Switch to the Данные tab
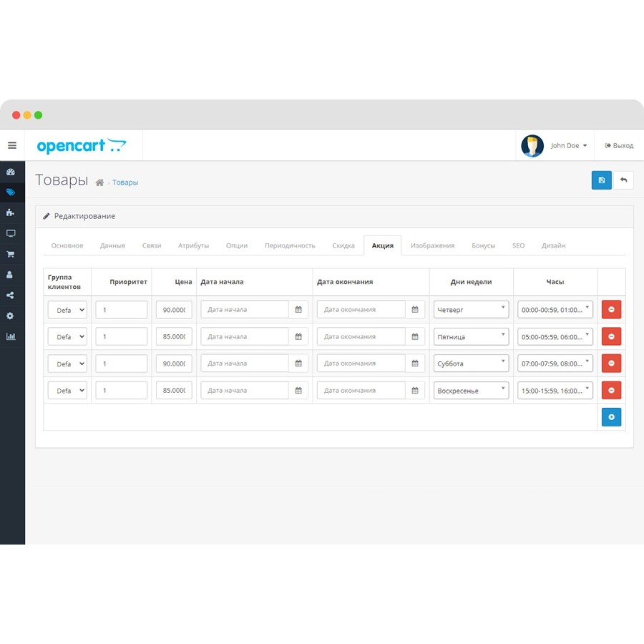This screenshot has height=644, width=644. pyautogui.click(x=112, y=245)
